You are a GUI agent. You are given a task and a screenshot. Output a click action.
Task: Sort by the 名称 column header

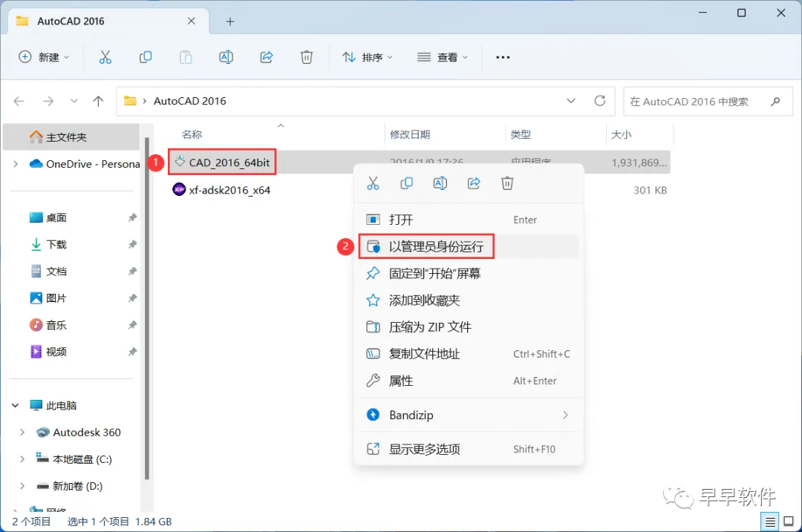coord(192,134)
